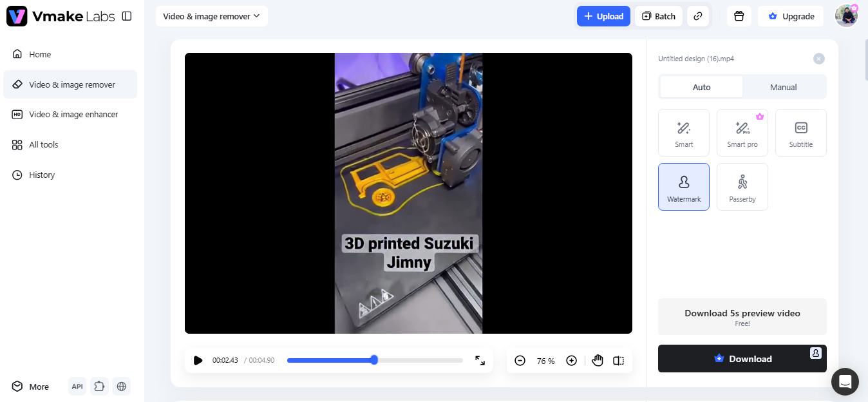The image size is (868, 402).
Task: Open user profile avatar
Action: tap(846, 16)
